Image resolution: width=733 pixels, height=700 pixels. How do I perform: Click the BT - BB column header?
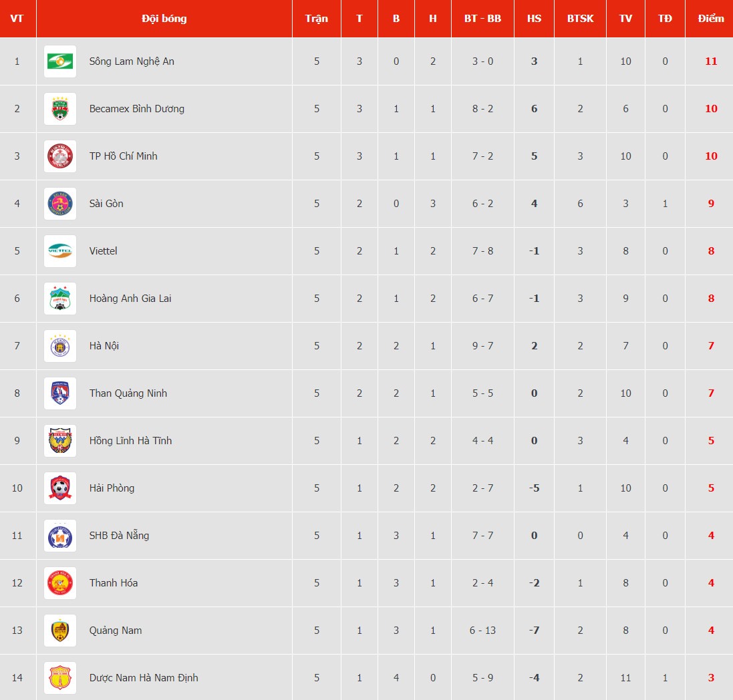pos(482,19)
